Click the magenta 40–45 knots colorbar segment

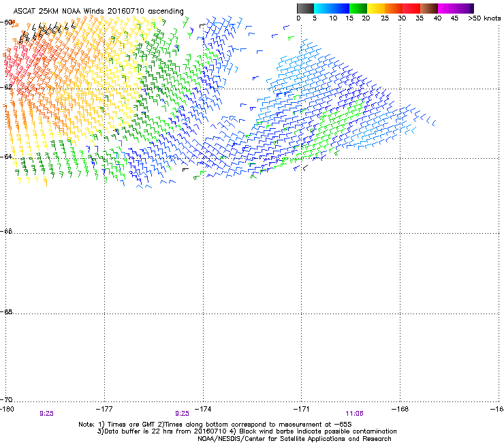tap(447, 8)
